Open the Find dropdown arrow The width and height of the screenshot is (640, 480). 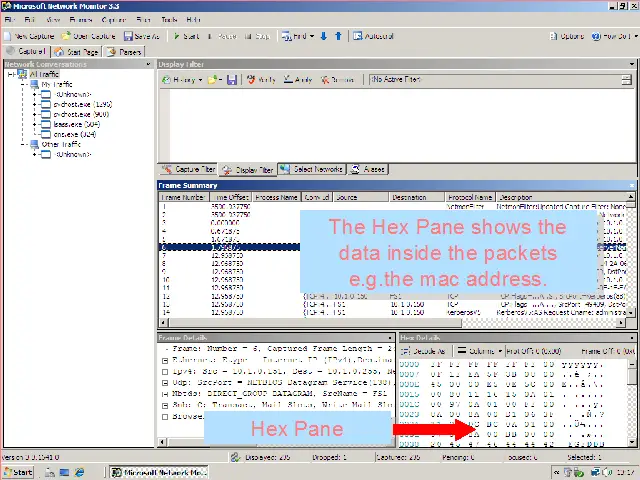click(312, 36)
